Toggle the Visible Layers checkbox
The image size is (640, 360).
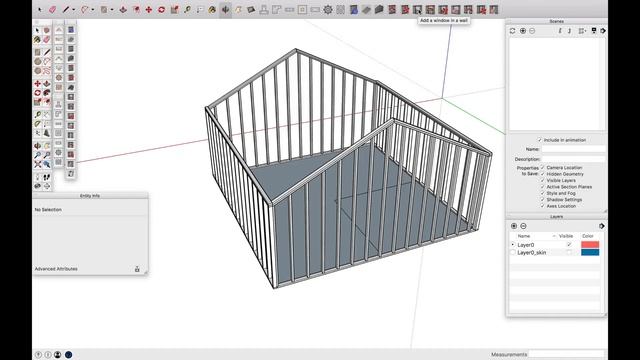tap(543, 180)
